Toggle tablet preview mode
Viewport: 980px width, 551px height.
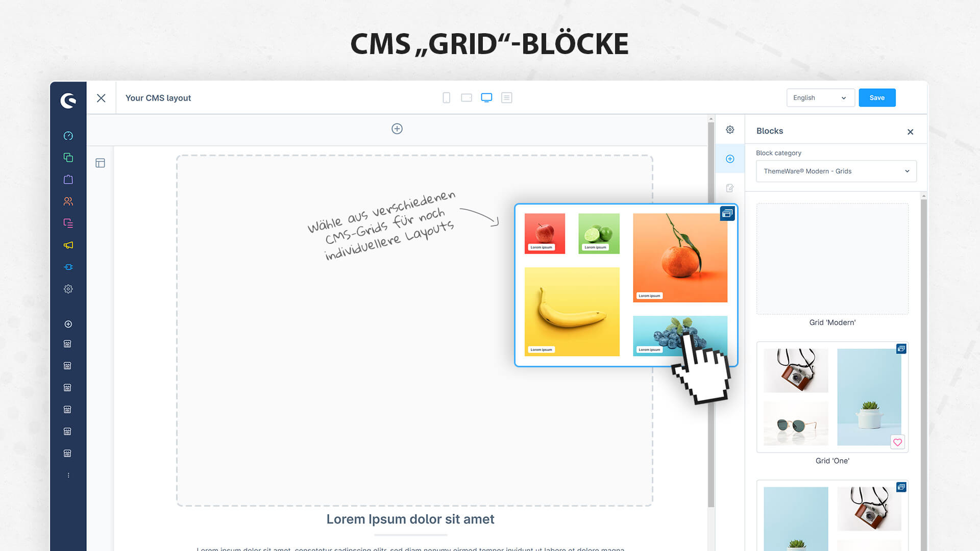467,97
